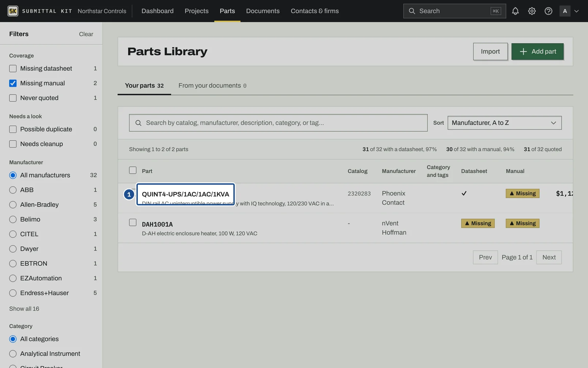Select all parts header checkbox
588x368 pixels.
click(x=133, y=170)
